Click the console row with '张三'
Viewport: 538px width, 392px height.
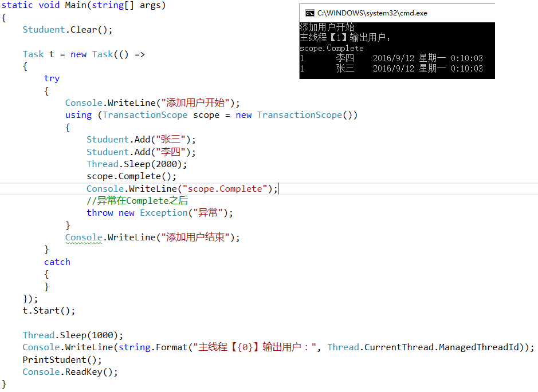(391, 69)
